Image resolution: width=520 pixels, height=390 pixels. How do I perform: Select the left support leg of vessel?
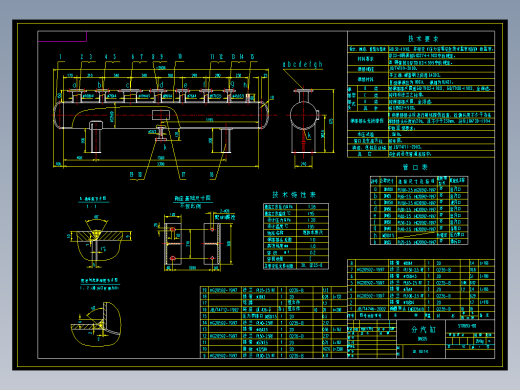(x=96, y=137)
